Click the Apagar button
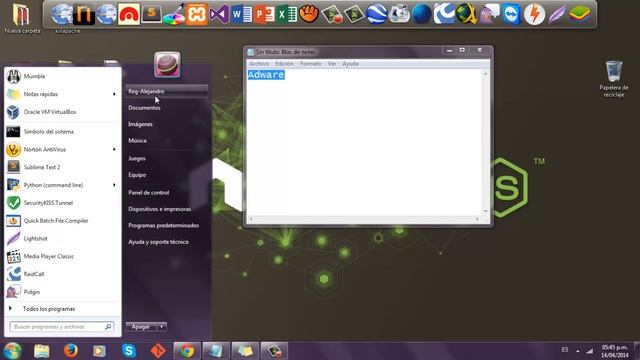 point(142,327)
